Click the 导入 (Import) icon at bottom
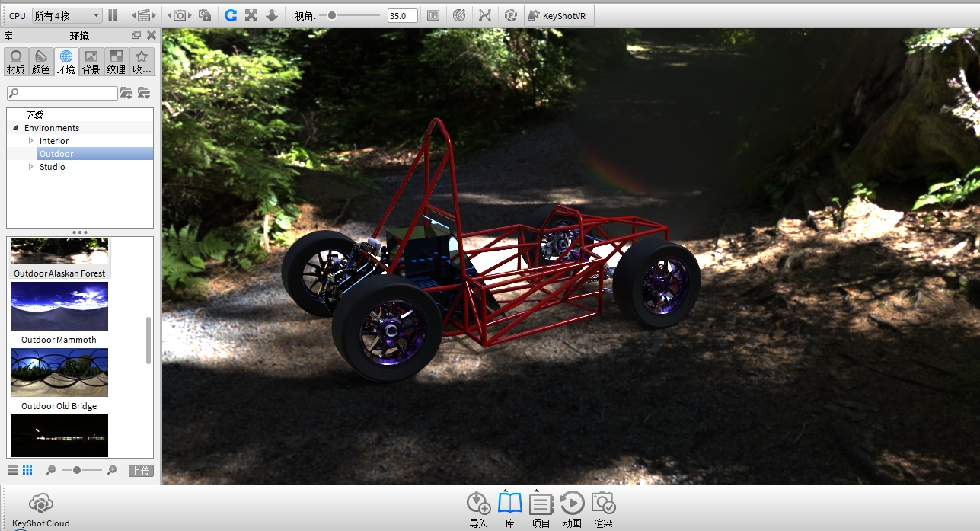This screenshot has width=980, height=531. coord(479,504)
